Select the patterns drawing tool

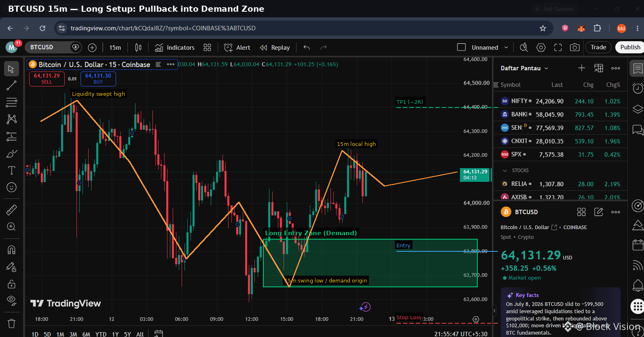[11, 119]
